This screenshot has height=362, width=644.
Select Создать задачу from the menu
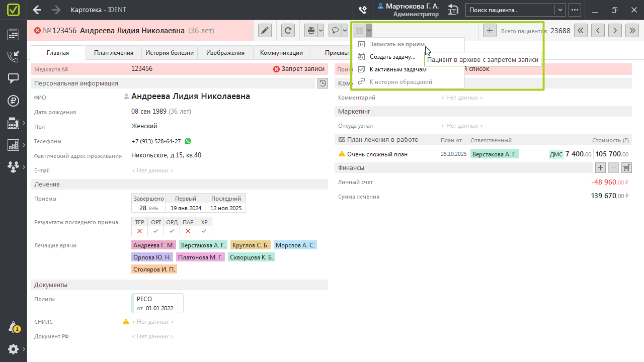point(392,57)
